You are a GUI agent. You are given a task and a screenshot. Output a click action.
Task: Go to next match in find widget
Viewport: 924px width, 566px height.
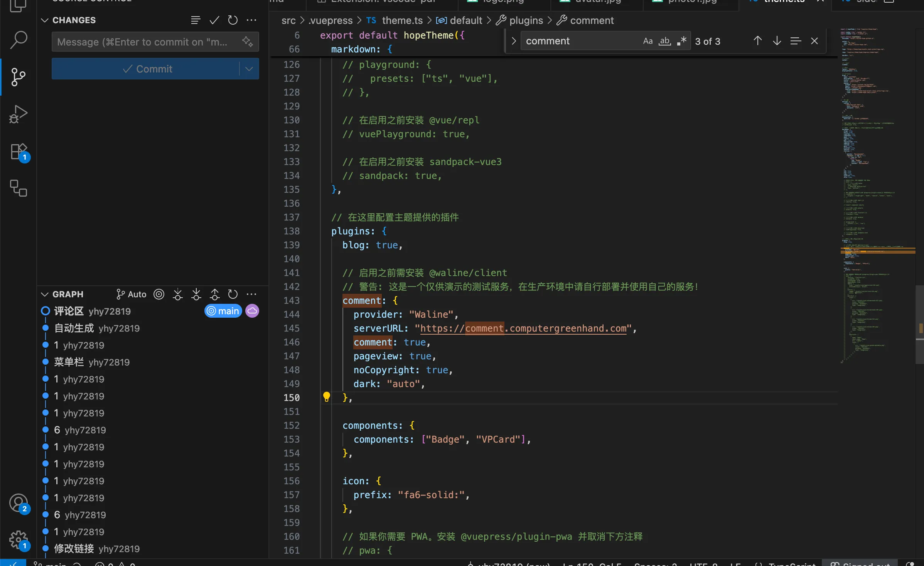click(777, 41)
